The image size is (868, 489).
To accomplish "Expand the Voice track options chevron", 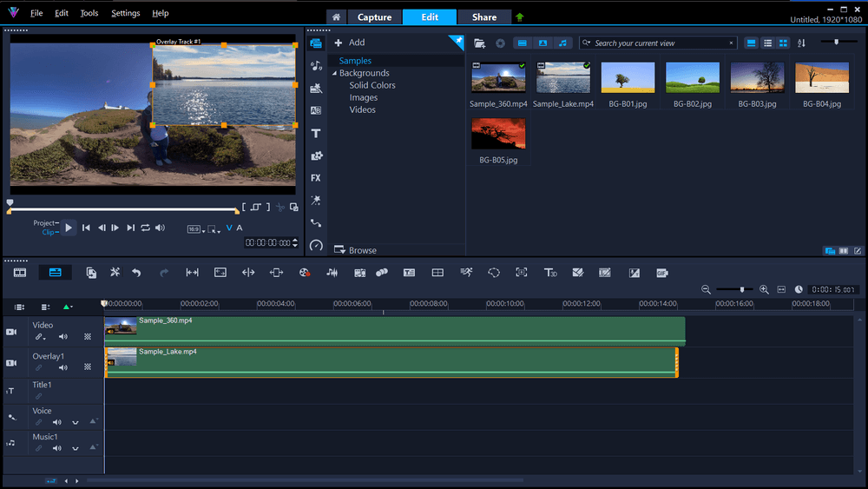I will pyautogui.click(x=76, y=423).
